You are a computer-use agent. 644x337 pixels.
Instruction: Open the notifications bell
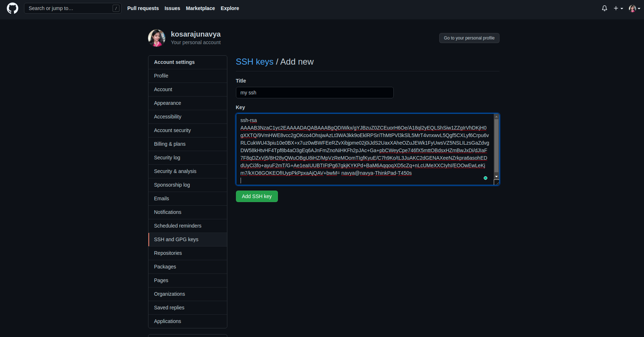pyautogui.click(x=605, y=8)
